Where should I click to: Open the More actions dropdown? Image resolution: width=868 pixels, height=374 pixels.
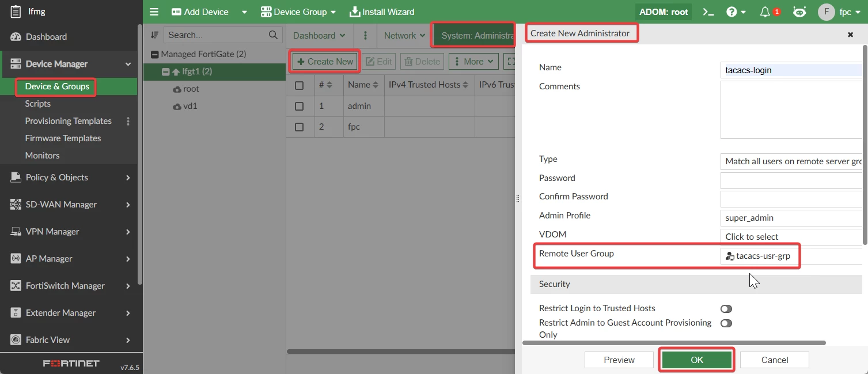pyautogui.click(x=473, y=62)
